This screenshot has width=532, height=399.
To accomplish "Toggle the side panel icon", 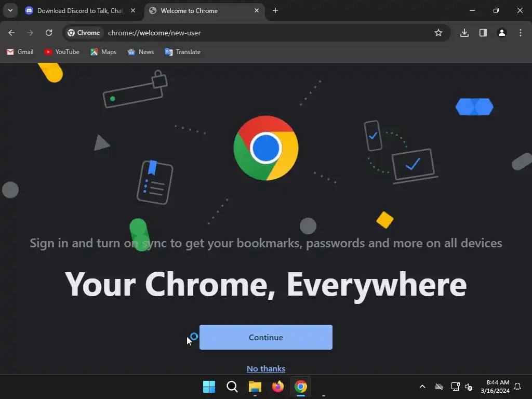I will tap(483, 33).
